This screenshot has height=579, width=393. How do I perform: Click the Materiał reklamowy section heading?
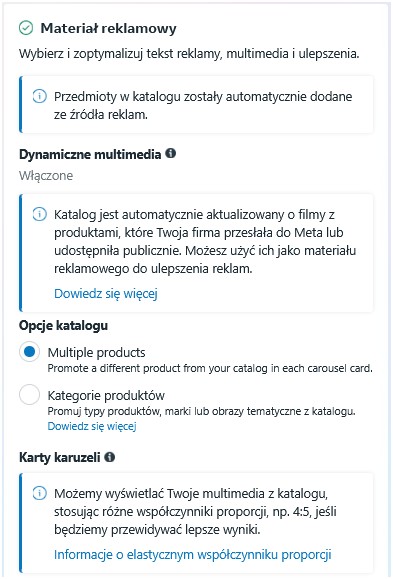109,28
